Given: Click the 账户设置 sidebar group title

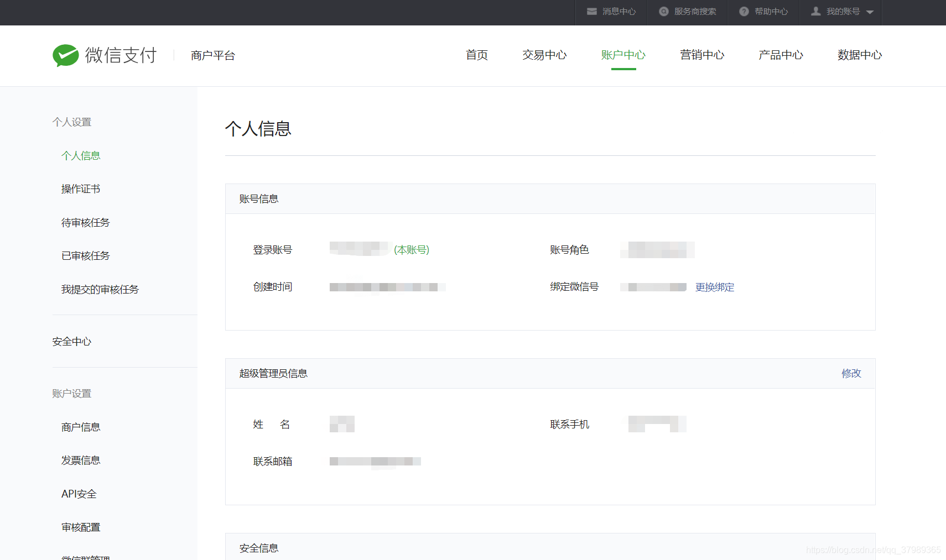Looking at the screenshot, I should [x=72, y=394].
